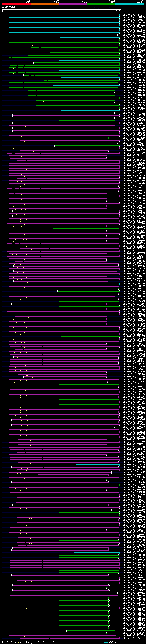Screen dimensions: 146x644
Task: Select the UniRef100_P05349 label
Action: click(134, 175)
